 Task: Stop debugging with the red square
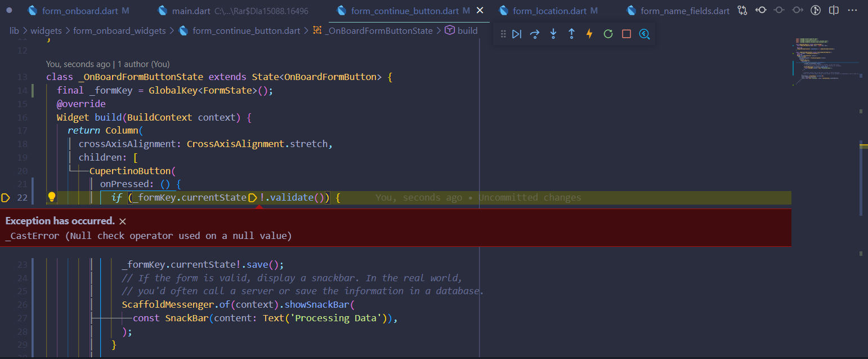tap(626, 34)
